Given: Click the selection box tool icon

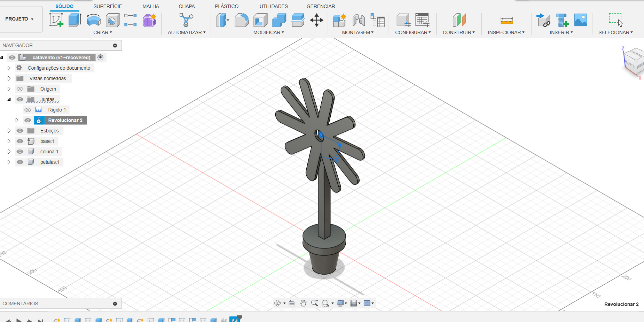Looking at the screenshot, I should (615, 20).
